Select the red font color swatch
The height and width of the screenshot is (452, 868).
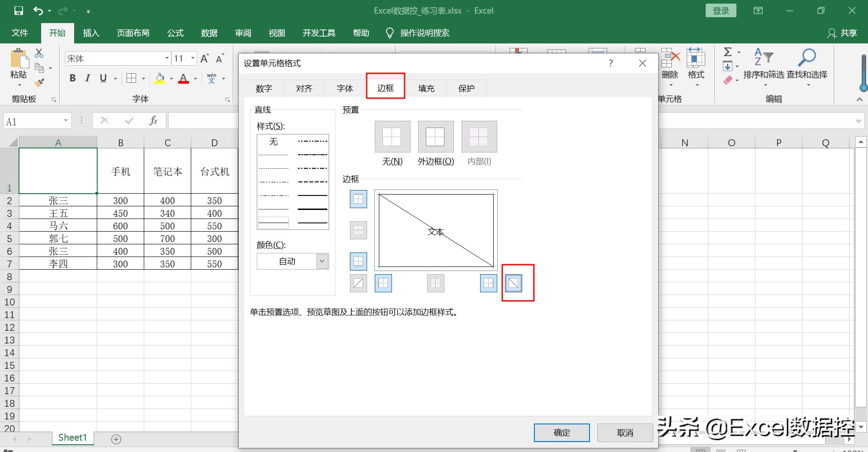tap(184, 82)
